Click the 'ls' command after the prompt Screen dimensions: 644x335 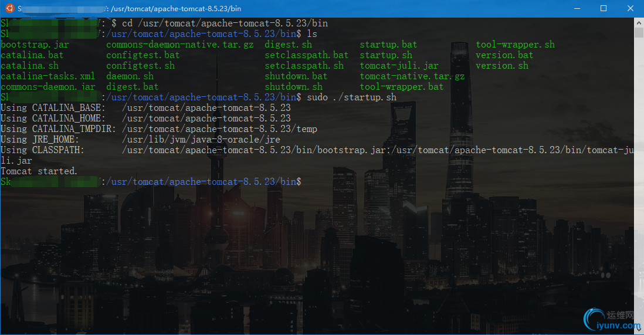click(312, 34)
